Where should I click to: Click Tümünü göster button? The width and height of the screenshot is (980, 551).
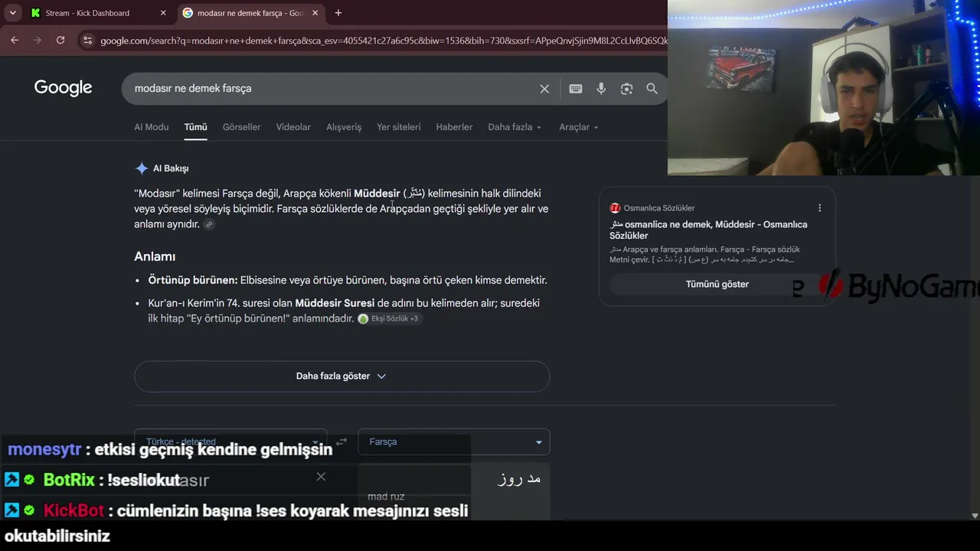click(717, 284)
